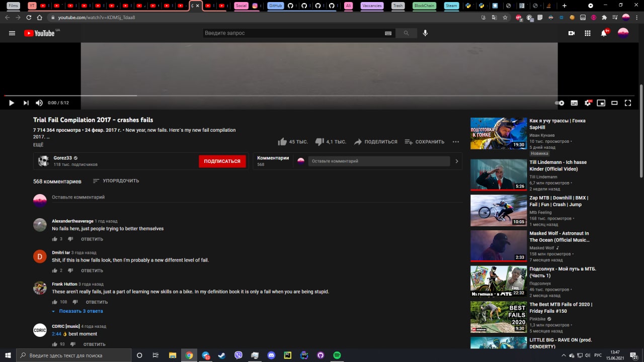This screenshot has width=644, height=362.
Task: Open Masked Wolf Astronaut video title
Action: [x=559, y=237]
